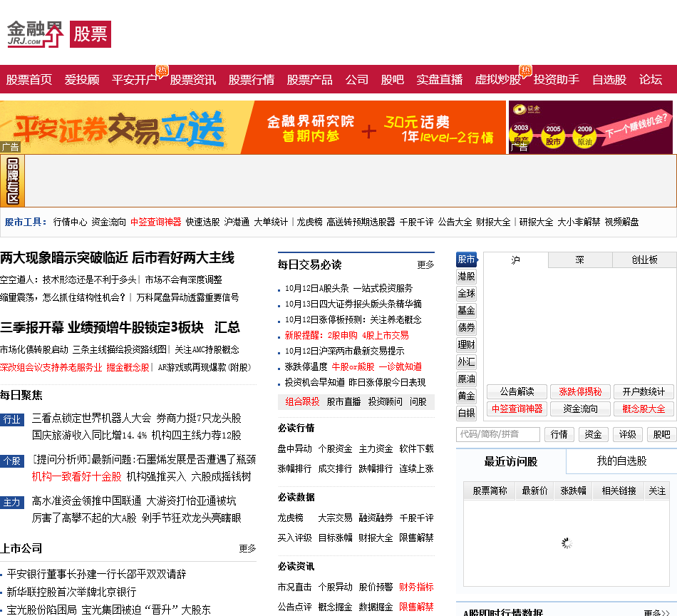Image resolution: width=677 pixels, height=616 pixels.
Task: Switch to the 沪 market tab
Action: 516,260
